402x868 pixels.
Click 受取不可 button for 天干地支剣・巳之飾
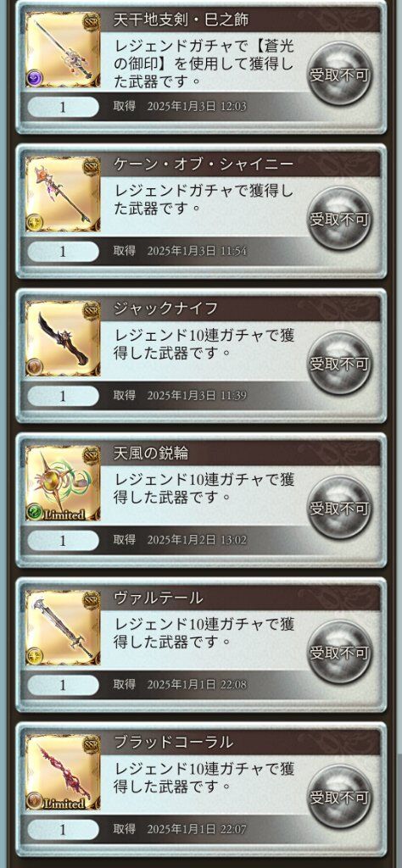tap(339, 75)
